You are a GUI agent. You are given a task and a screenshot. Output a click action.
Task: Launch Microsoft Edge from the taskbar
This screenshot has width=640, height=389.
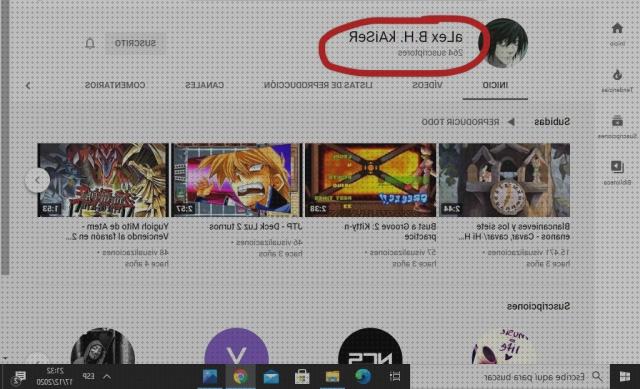[x=362, y=376]
